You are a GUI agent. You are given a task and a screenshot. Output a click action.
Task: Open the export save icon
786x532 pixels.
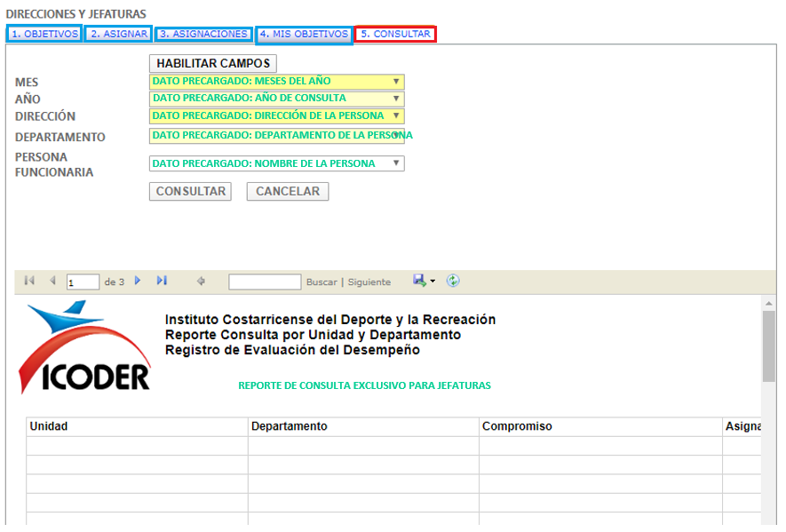pyautogui.click(x=419, y=281)
